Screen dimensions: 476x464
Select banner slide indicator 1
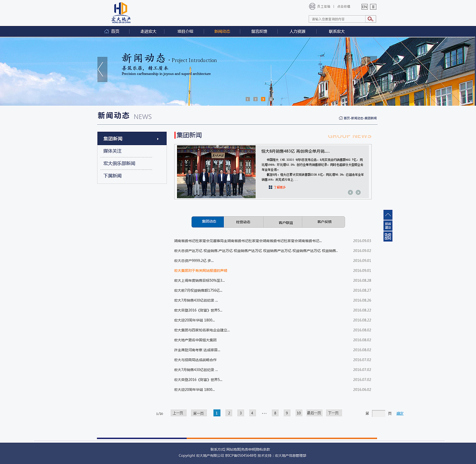[x=248, y=99]
